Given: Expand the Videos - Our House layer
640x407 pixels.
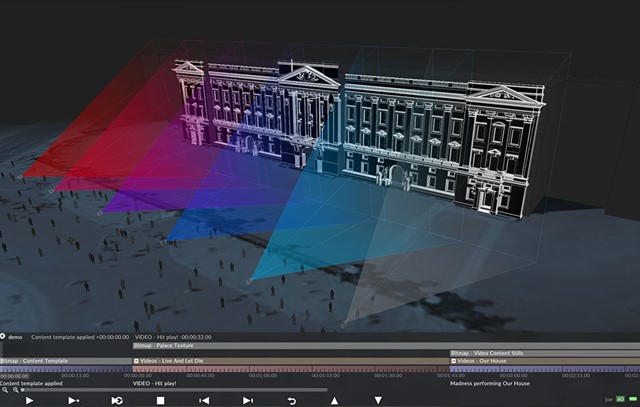Looking at the screenshot, I should (453, 361).
